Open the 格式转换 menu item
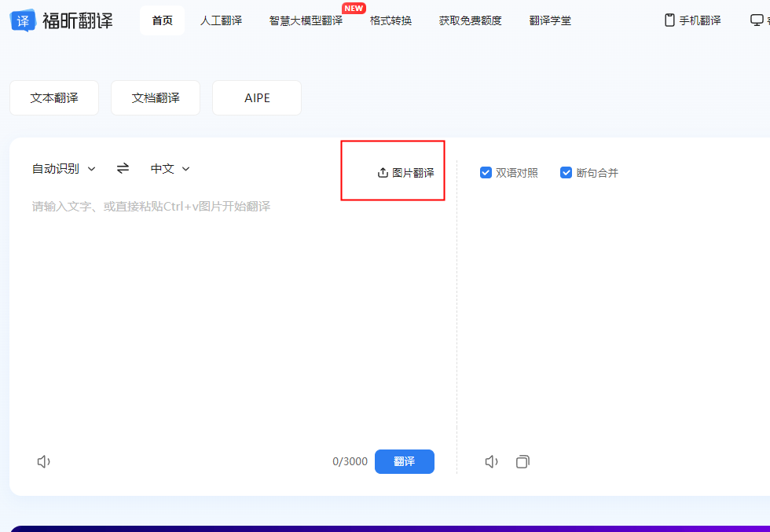770x532 pixels. click(x=391, y=20)
